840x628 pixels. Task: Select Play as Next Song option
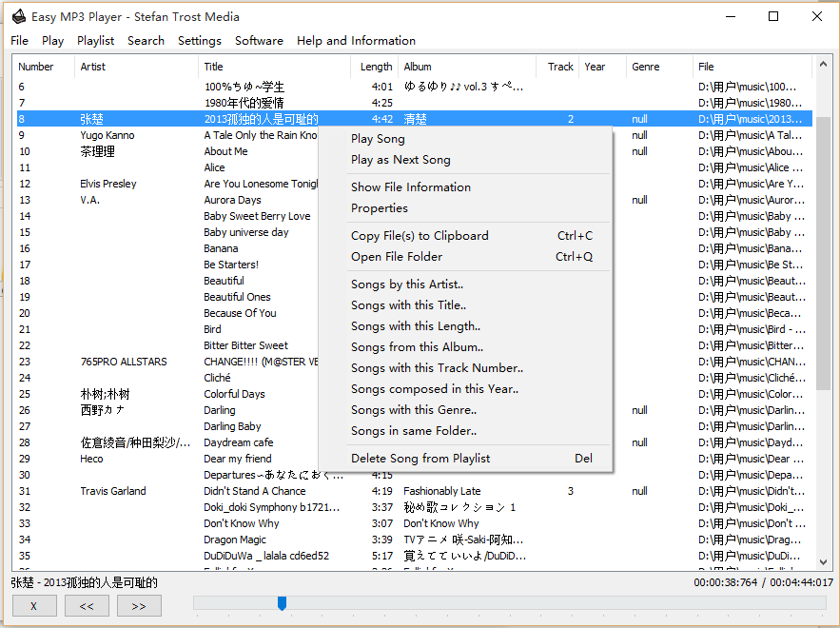[400, 160]
